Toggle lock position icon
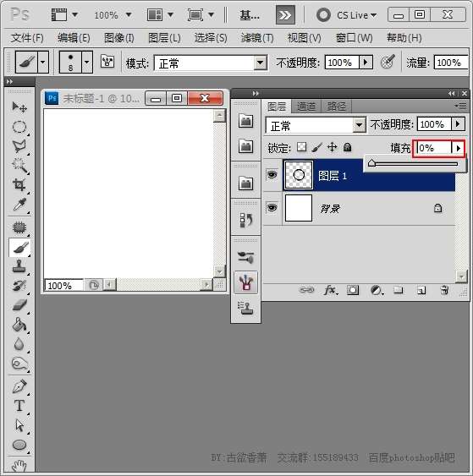This screenshot has height=476, width=473. [x=332, y=148]
